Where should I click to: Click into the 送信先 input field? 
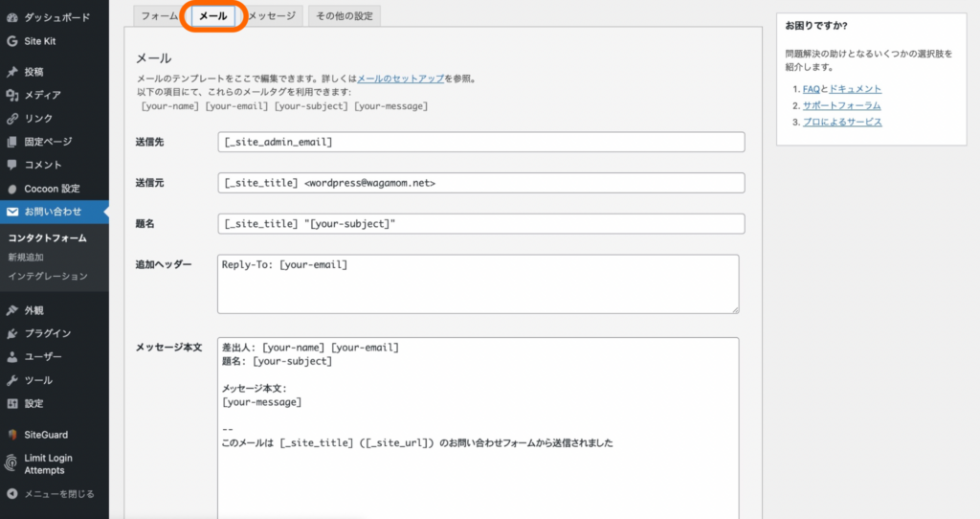(x=480, y=142)
